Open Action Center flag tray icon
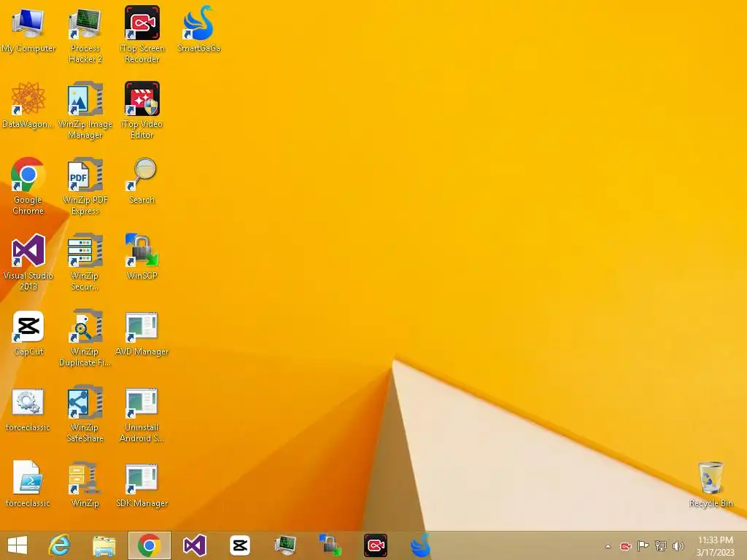This screenshot has height=560, width=747. click(x=643, y=545)
